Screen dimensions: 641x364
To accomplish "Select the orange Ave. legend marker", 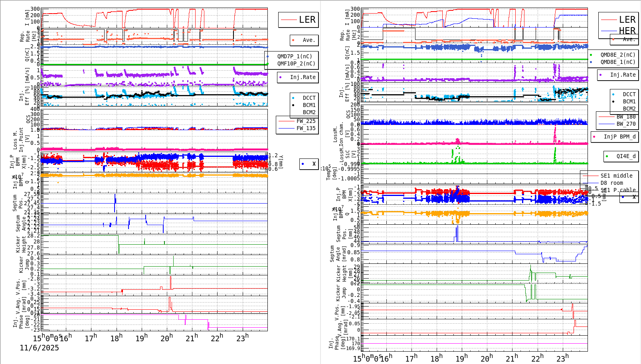I will (293, 40).
